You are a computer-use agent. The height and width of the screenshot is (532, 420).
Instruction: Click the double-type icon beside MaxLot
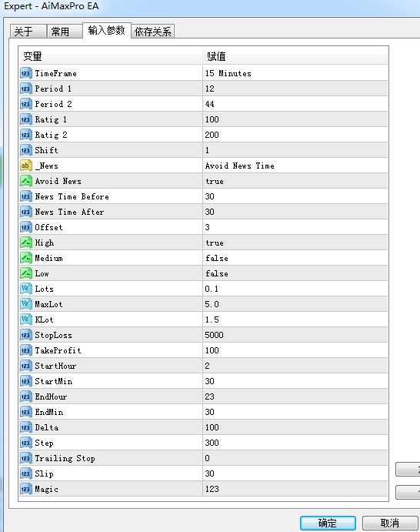[26, 304]
